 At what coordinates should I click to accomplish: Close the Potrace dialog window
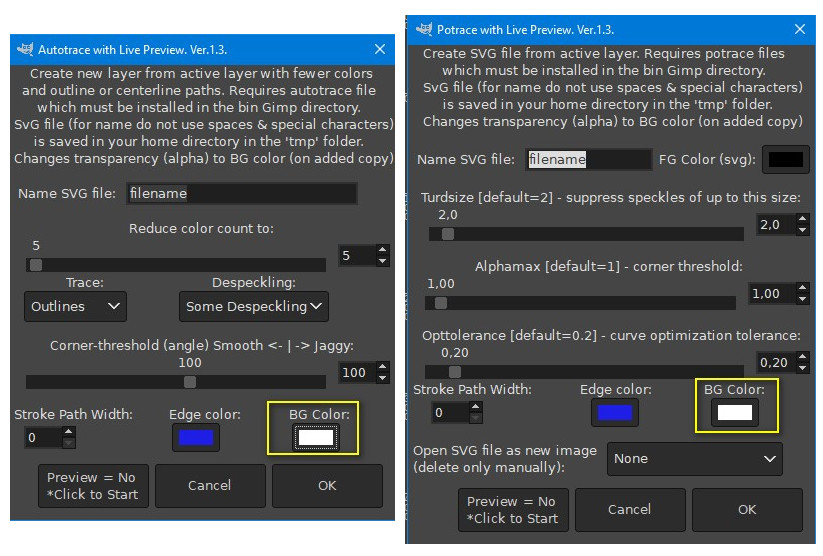[799, 29]
